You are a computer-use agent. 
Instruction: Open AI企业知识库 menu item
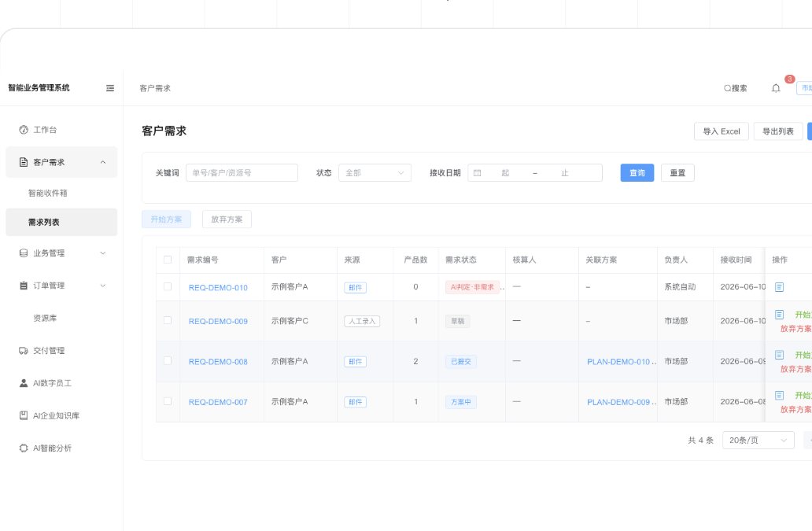(61, 415)
